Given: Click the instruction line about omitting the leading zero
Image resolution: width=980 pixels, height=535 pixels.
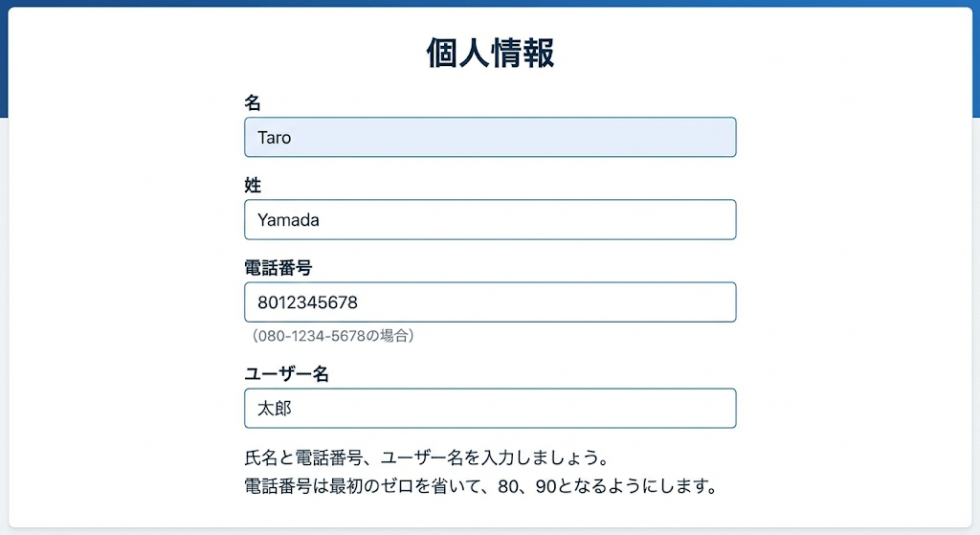Looking at the screenshot, I should [x=480, y=485].
